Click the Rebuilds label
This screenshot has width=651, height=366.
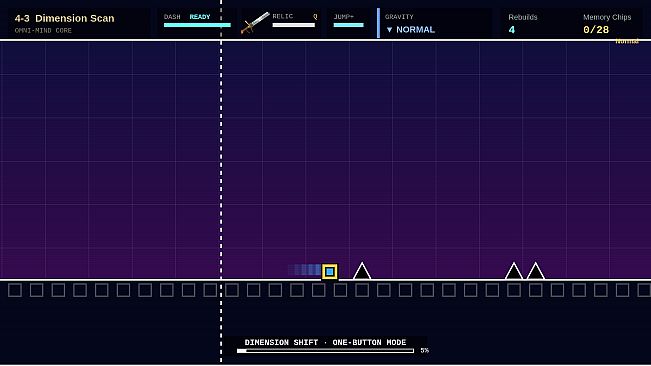(x=523, y=17)
